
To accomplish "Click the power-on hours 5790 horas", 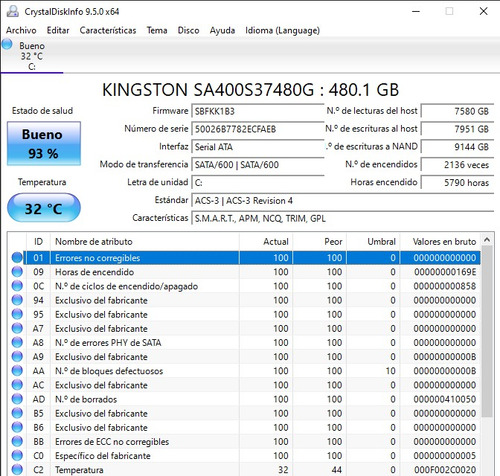I will click(457, 183).
